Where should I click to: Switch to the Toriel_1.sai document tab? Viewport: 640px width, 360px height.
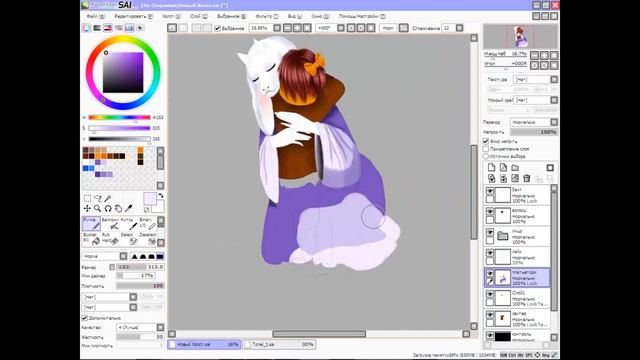pyautogui.click(x=280, y=344)
